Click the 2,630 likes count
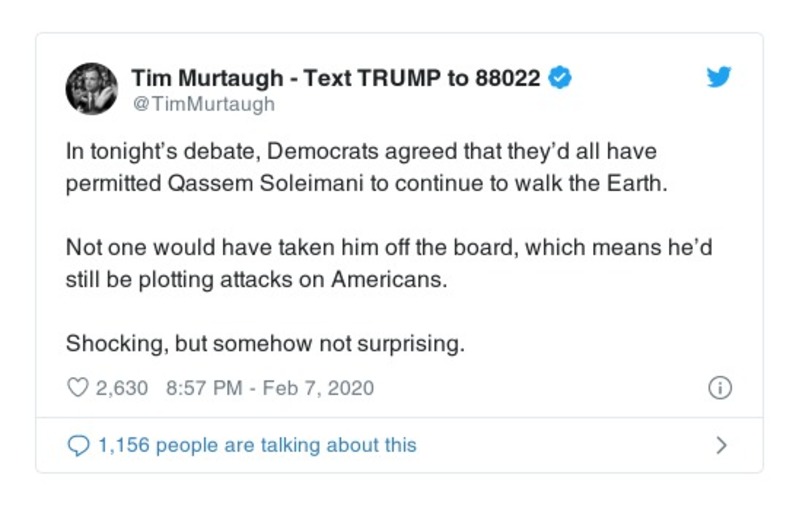This screenshot has width=799, height=513. [x=121, y=388]
